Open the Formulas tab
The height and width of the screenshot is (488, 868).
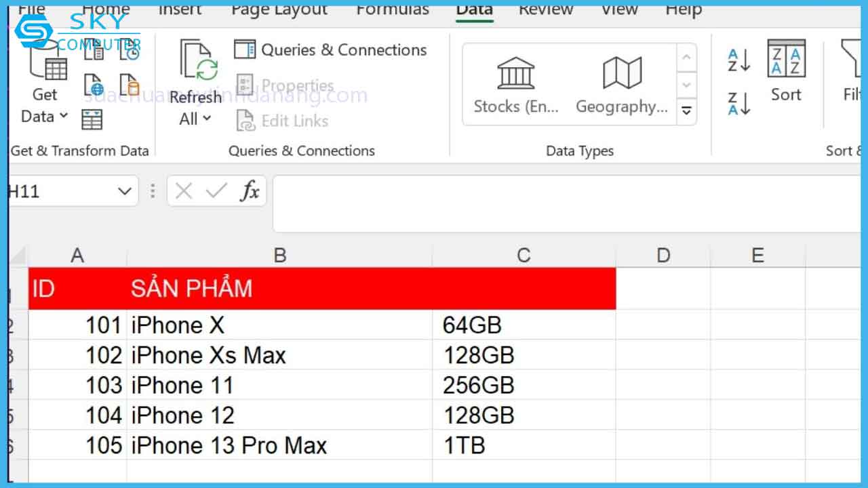pyautogui.click(x=393, y=9)
